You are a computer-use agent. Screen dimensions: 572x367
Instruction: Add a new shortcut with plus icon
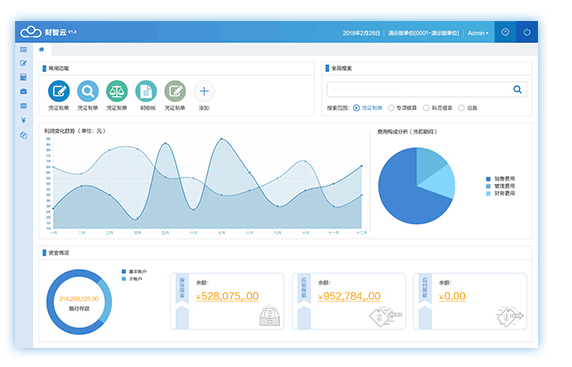coord(204,91)
